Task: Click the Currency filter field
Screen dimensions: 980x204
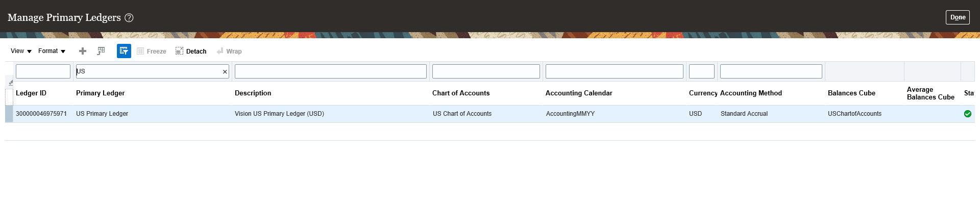Action: tap(701, 71)
